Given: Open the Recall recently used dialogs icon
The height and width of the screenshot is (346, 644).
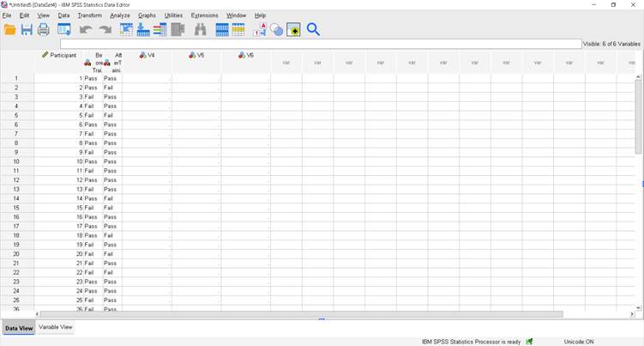Looking at the screenshot, I should 64,30.
